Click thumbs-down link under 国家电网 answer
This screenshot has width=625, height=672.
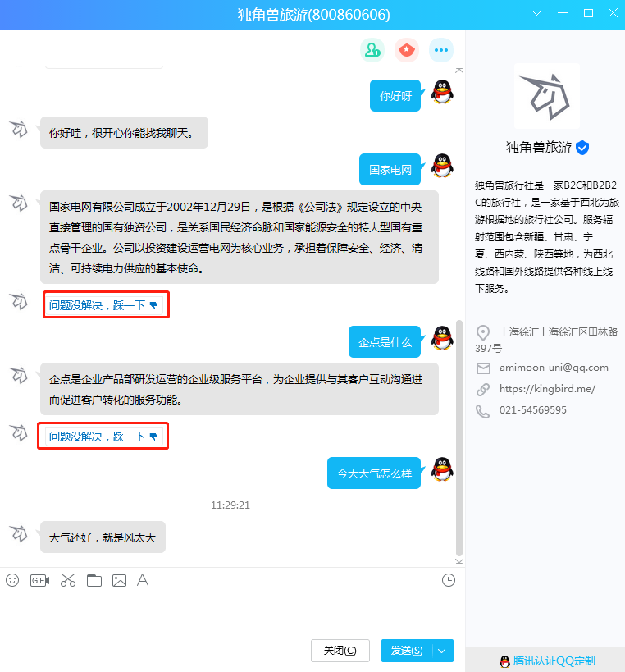(x=104, y=305)
